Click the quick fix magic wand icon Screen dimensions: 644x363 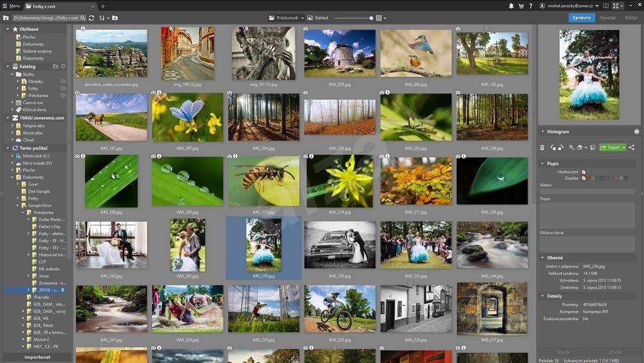click(x=571, y=147)
